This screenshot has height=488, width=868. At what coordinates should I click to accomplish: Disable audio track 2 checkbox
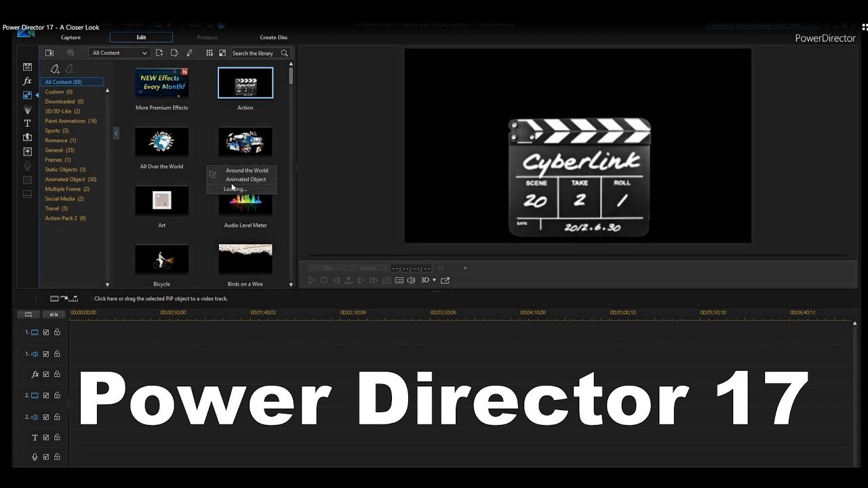tap(46, 417)
